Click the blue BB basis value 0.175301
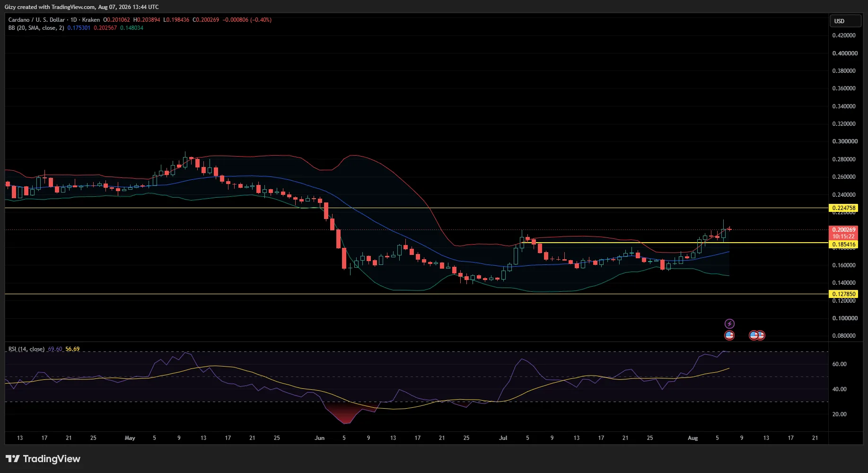The height and width of the screenshot is (473, 868). click(79, 28)
